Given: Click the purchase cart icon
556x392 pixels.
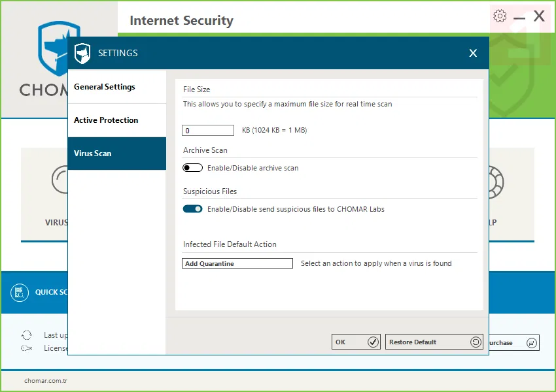Looking at the screenshot, I should click(532, 342).
